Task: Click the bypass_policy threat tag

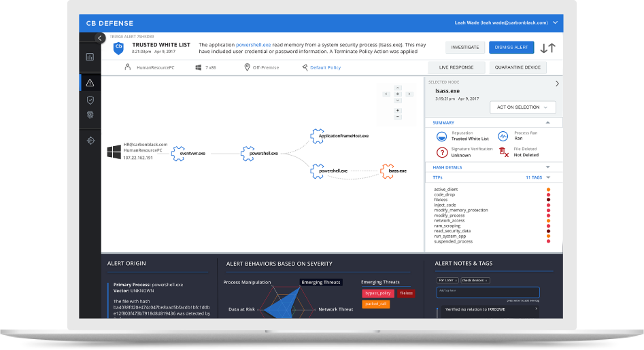Action: [x=378, y=294]
